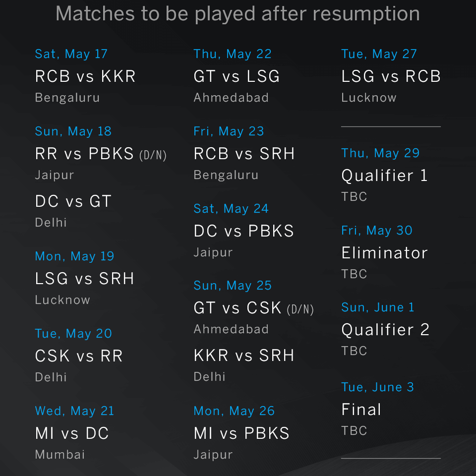Choose the CSK vs RR match
Viewport: 476px width, 476px height.
pyautogui.click(x=79, y=356)
